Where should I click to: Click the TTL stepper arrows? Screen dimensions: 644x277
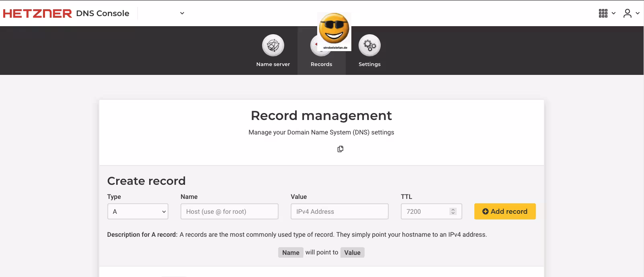coord(453,211)
